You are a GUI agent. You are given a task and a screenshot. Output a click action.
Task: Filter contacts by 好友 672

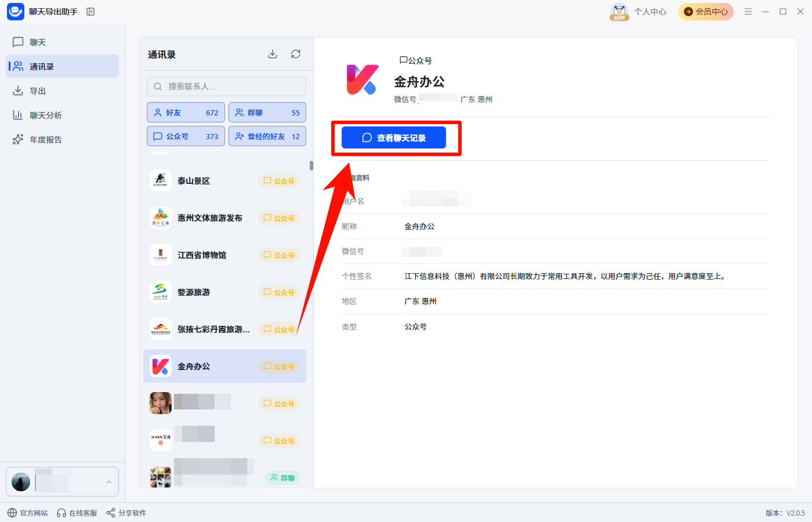[186, 113]
